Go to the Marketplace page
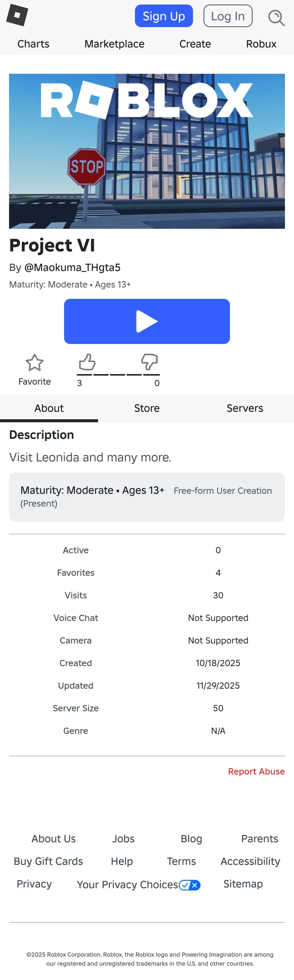This screenshot has width=294, height=980. tap(114, 44)
